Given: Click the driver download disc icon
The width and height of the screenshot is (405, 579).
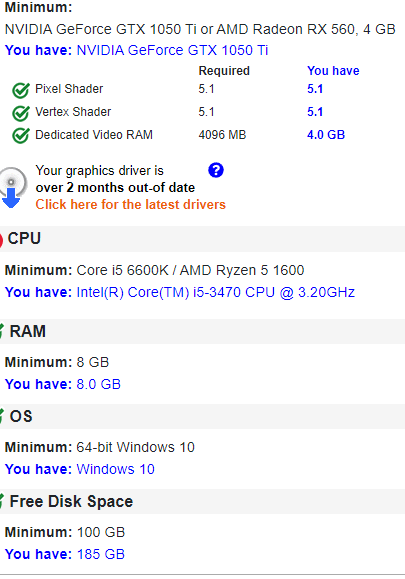Looking at the screenshot, I should 12,188.
